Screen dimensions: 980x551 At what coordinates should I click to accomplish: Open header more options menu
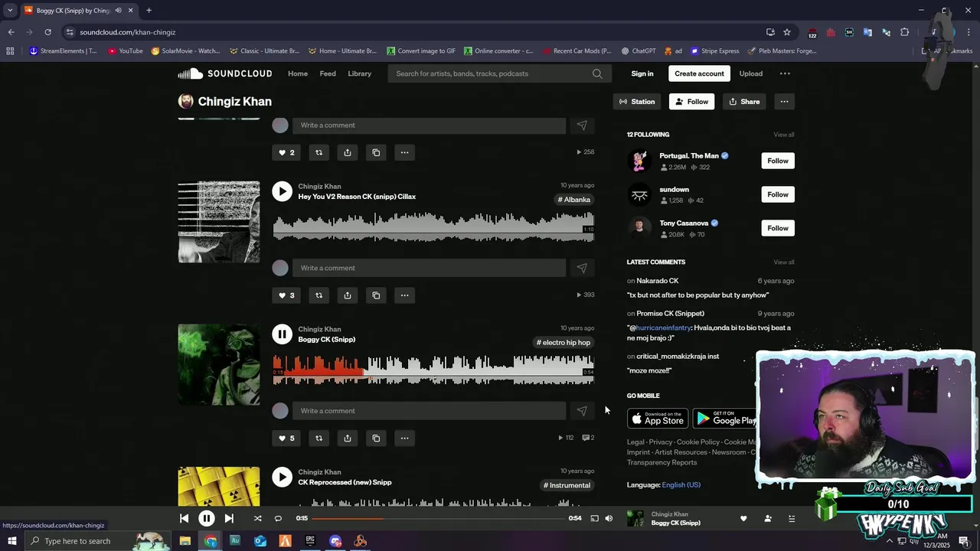(785, 73)
